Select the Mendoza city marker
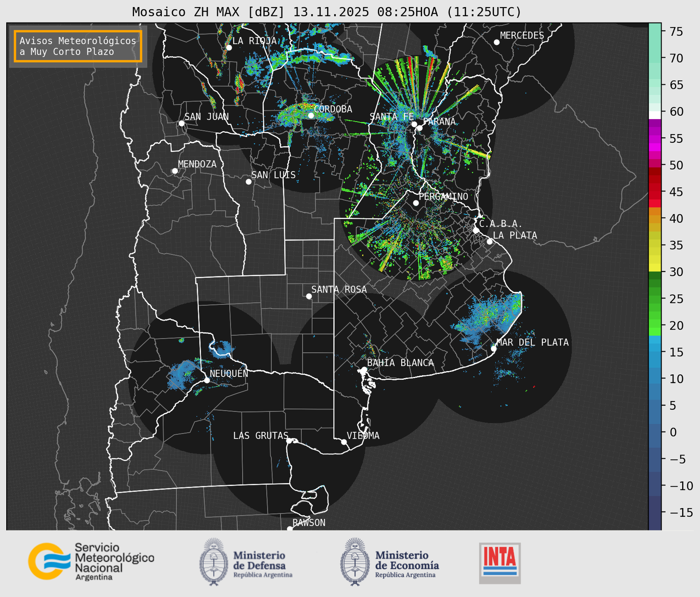This screenshot has width=700, height=597. (175, 171)
